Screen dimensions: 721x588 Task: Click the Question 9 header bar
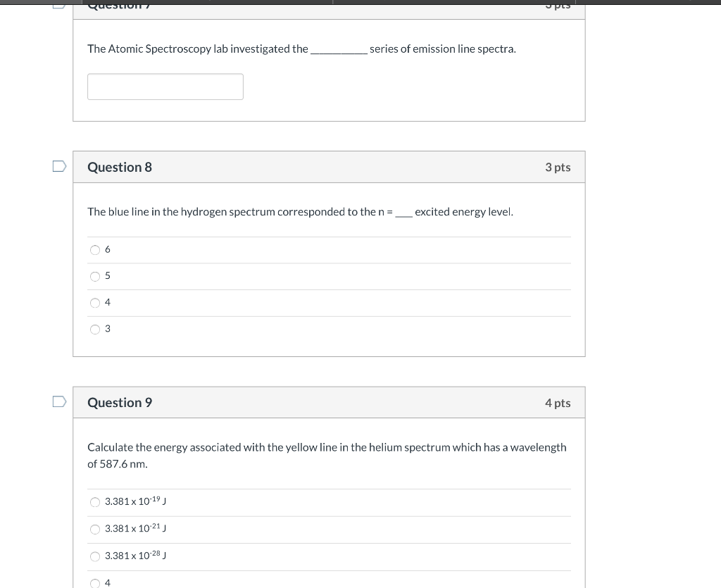pyautogui.click(x=329, y=402)
